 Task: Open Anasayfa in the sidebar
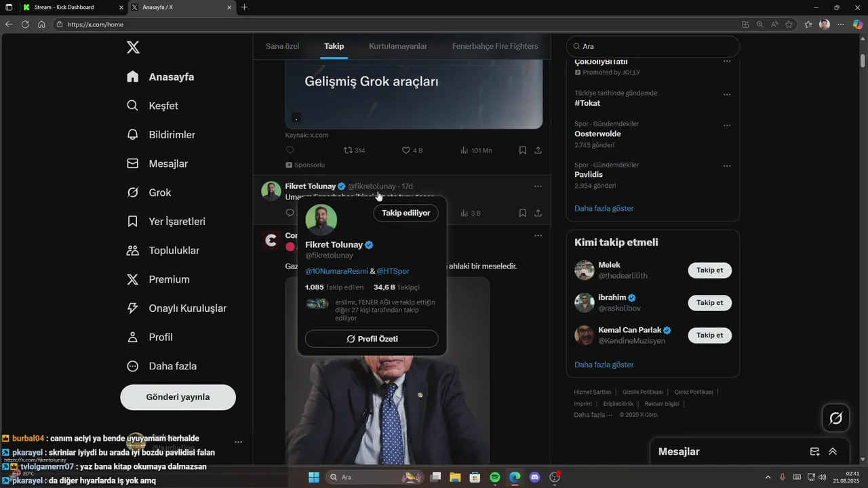(x=161, y=77)
